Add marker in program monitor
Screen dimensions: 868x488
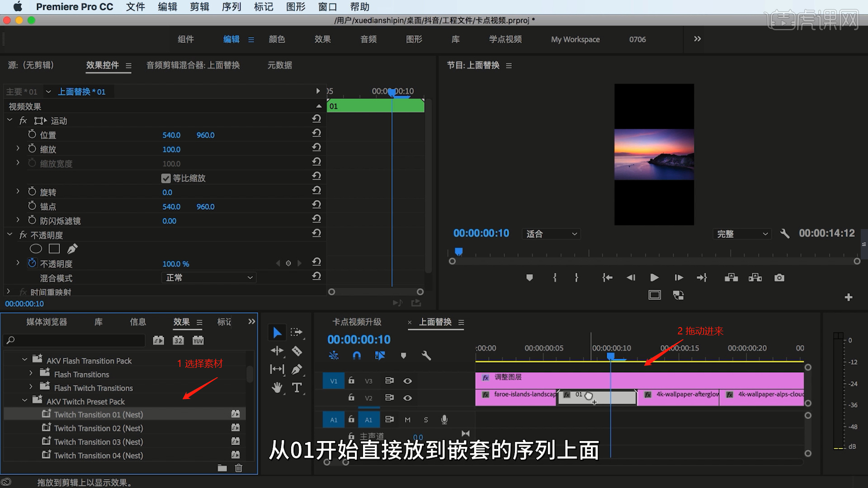coord(529,277)
